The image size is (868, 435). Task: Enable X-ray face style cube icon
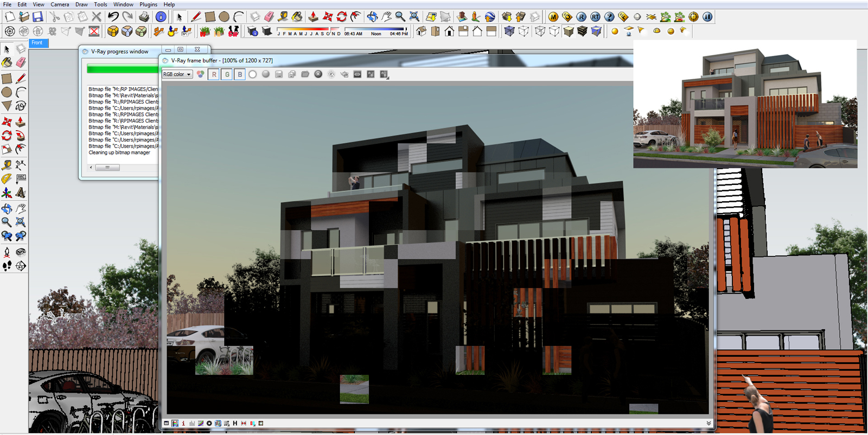(509, 31)
